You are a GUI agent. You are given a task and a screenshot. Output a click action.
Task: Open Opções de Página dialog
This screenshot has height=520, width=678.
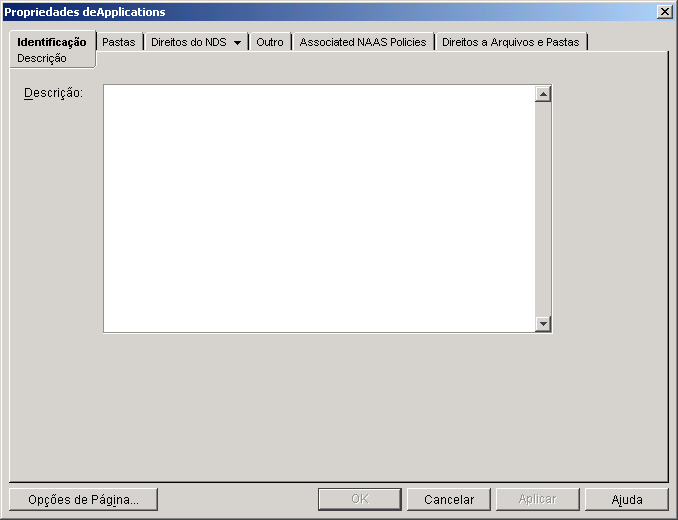(83, 500)
